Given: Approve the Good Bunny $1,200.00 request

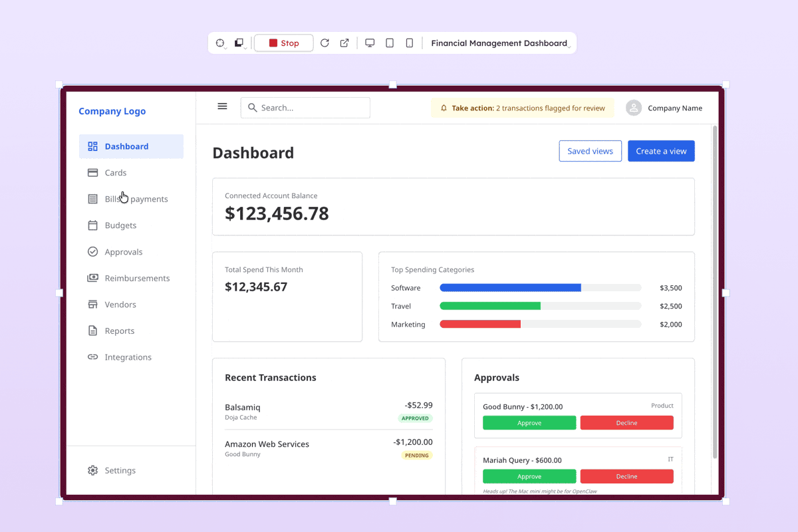Looking at the screenshot, I should [529, 423].
